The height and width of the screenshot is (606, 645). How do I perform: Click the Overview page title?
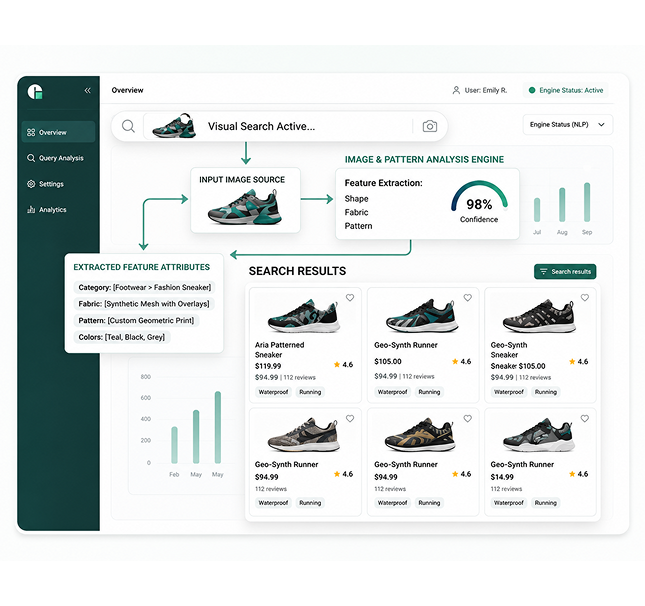[x=128, y=90]
